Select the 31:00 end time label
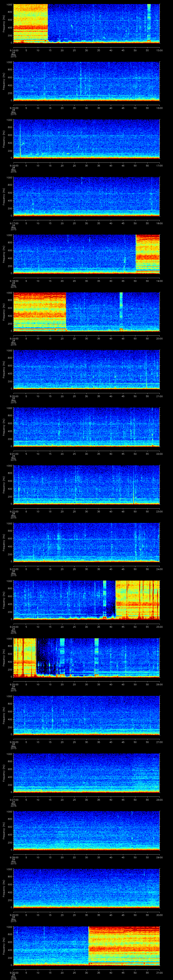Screen dimensions: 173x980 159,972
